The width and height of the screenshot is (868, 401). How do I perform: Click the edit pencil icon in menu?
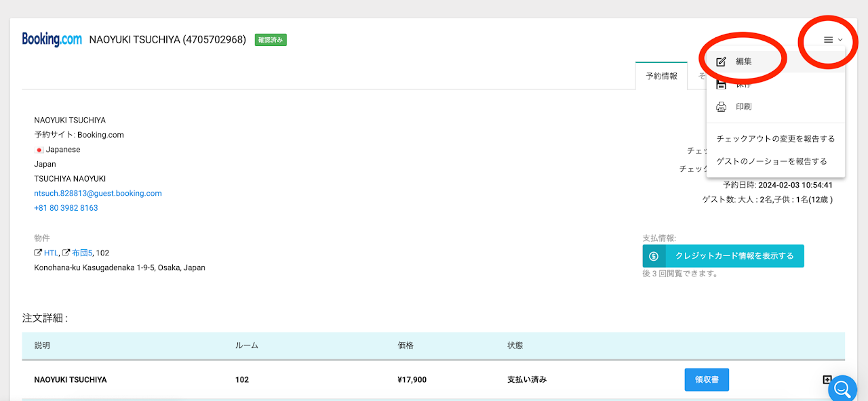(x=722, y=62)
